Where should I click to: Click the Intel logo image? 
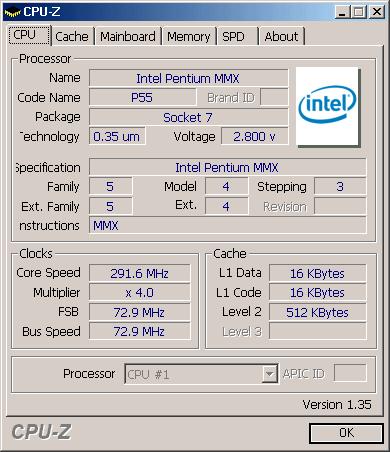point(327,106)
